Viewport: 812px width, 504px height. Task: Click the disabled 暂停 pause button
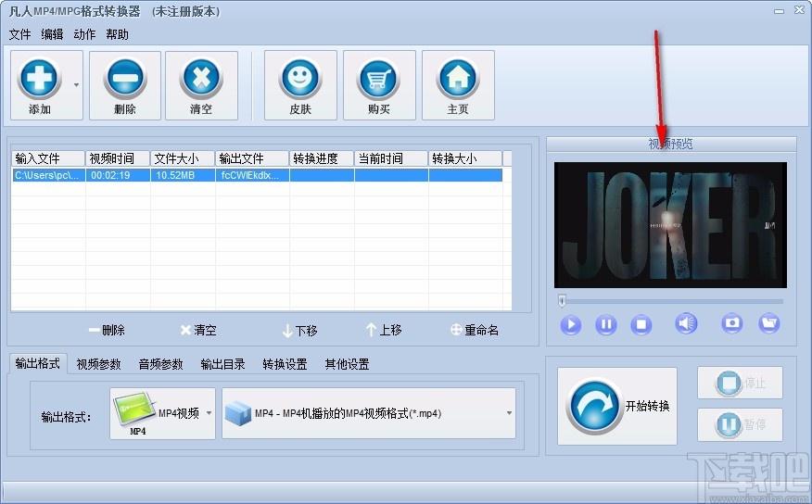740,424
